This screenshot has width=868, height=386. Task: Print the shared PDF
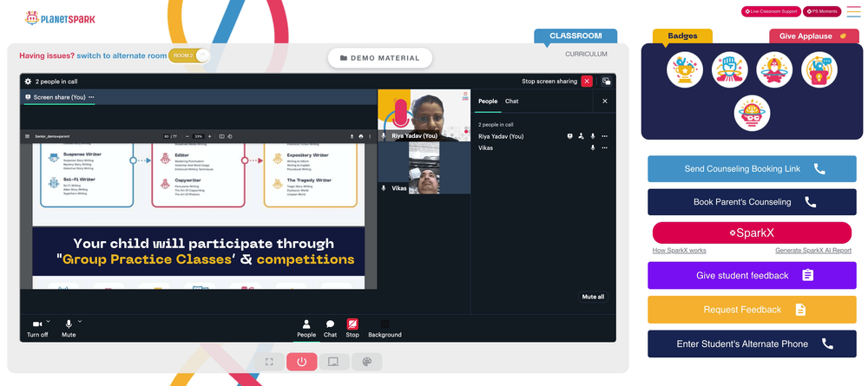[361, 136]
